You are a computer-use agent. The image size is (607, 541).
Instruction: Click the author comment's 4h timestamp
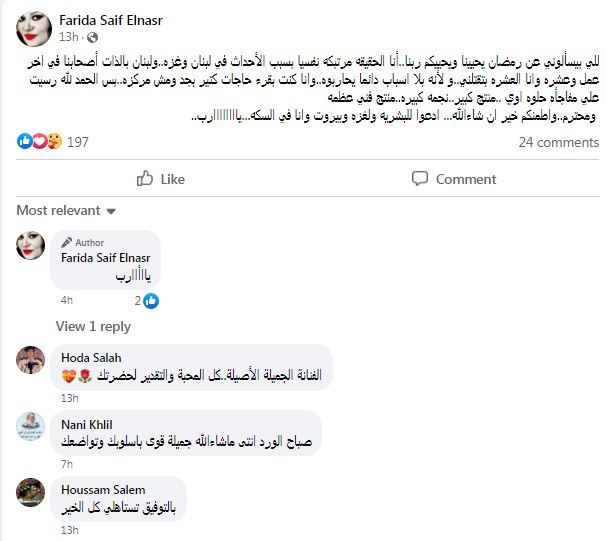67,299
